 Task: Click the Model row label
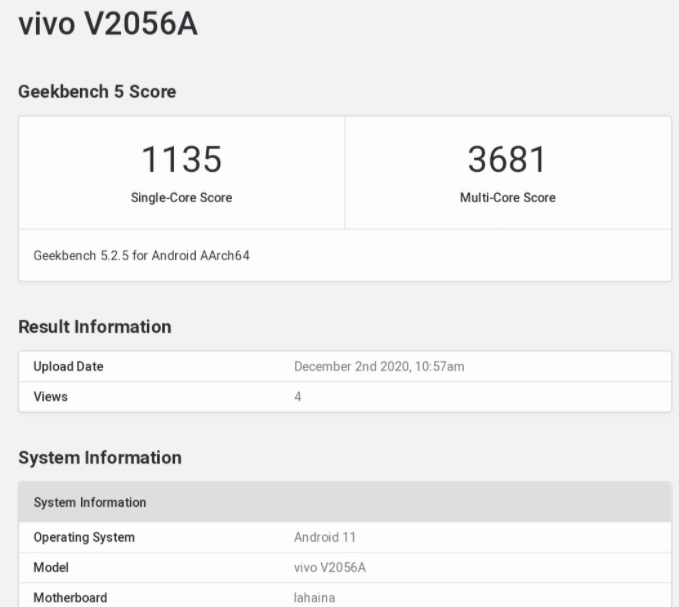click(51, 568)
